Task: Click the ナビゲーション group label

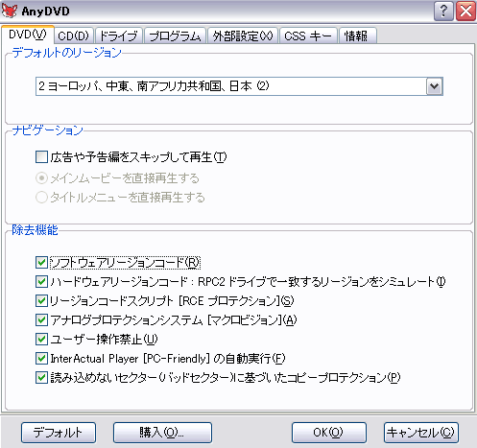Action: (x=47, y=130)
